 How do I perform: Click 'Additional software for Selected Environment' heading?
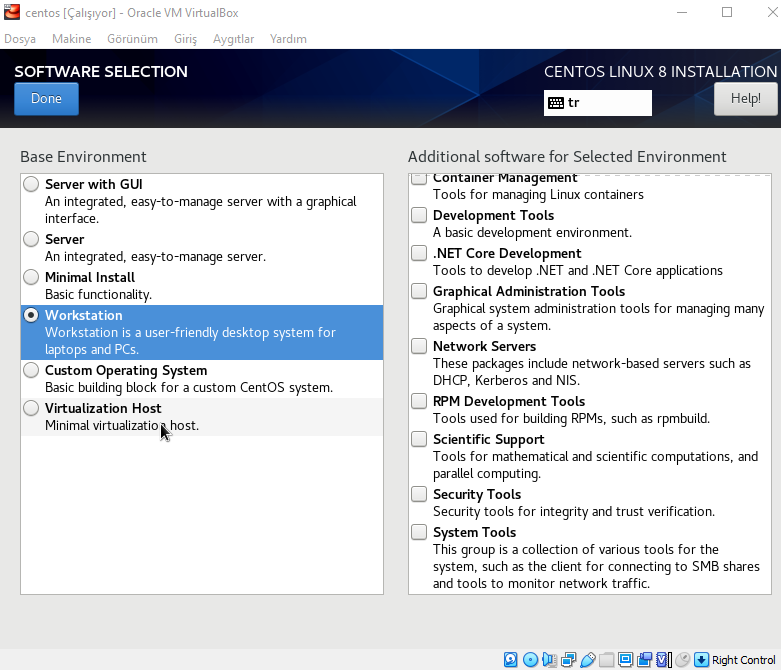(x=567, y=157)
